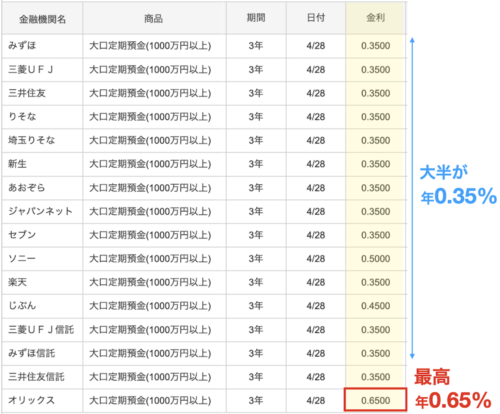Click the 0.3500 rate in 三井住友信託 row
The image size is (500, 414).
pos(376,377)
